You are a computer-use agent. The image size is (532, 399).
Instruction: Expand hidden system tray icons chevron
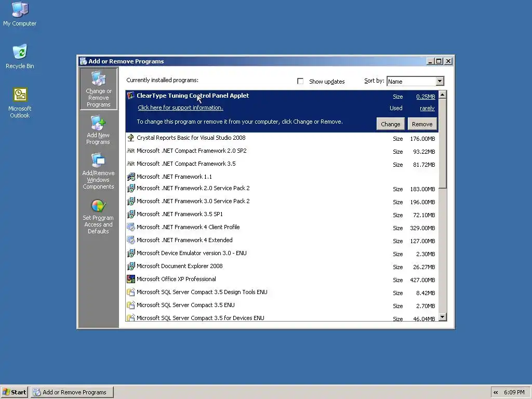pos(496,393)
